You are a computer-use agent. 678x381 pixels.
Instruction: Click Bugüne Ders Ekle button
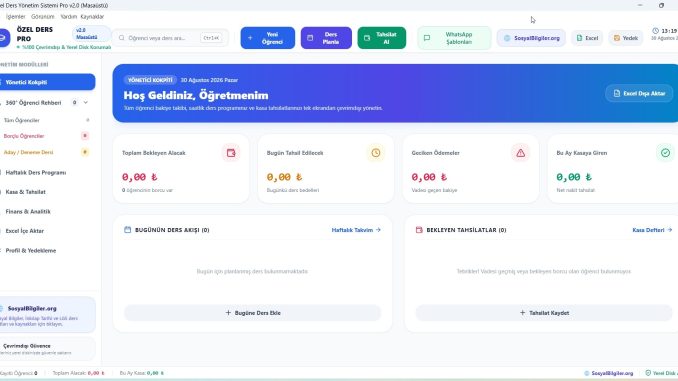253,313
